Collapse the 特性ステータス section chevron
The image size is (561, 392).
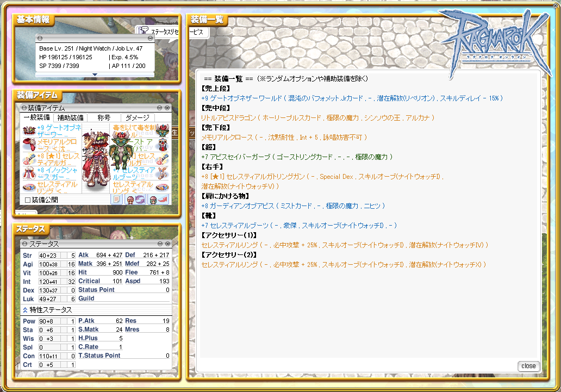click(x=25, y=310)
